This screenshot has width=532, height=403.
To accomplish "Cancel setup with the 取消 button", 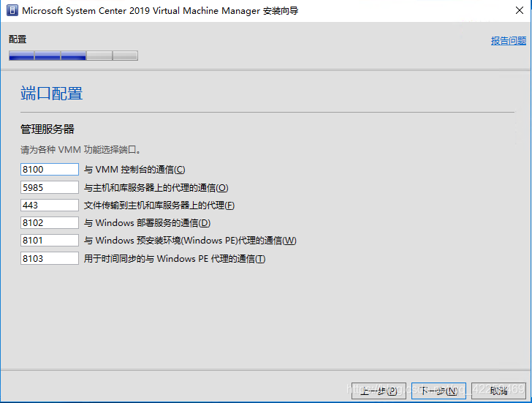I will (x=498, y=391).
